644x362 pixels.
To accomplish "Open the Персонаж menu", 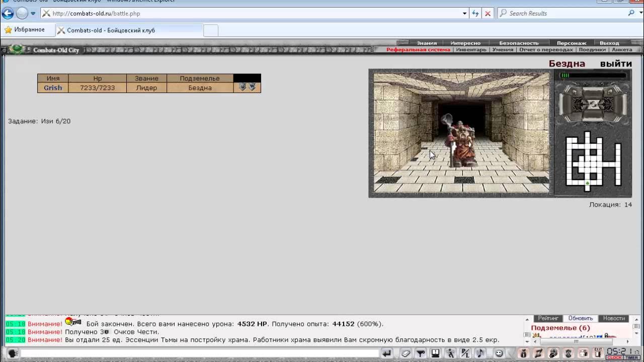I will (x=572, y=43).
